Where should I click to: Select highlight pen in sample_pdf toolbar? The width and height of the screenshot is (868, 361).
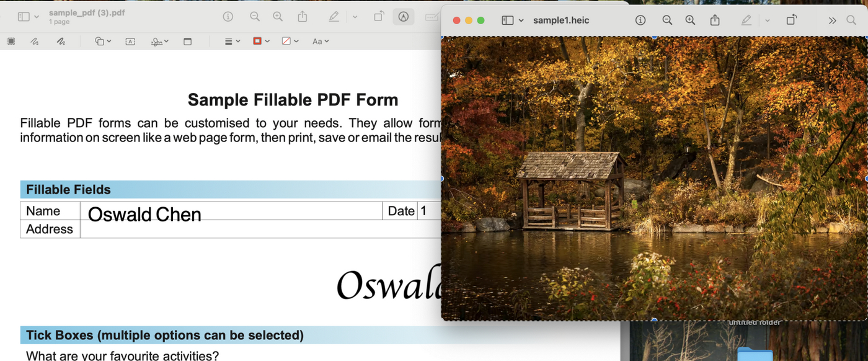click(334, 17)
